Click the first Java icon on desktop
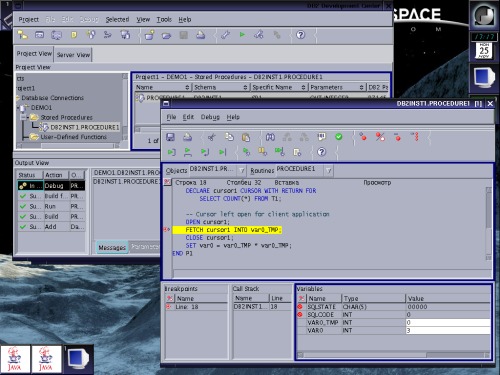This screenshot has width=500, height=375. coord(15,359)
